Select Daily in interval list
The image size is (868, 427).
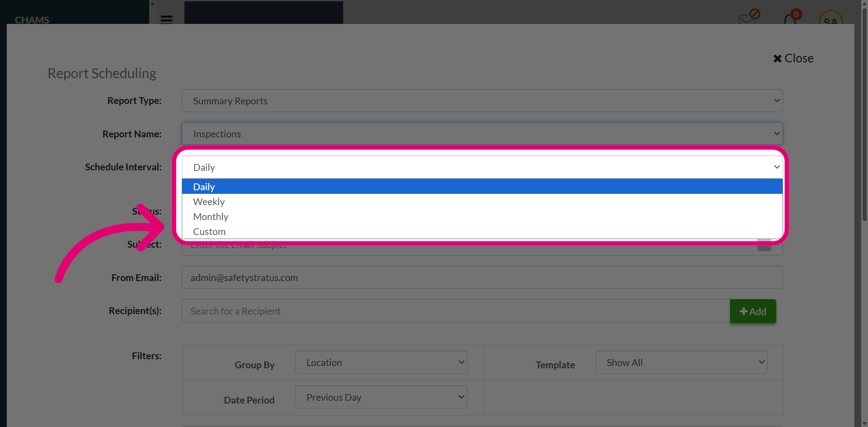[x=482, y=187]
